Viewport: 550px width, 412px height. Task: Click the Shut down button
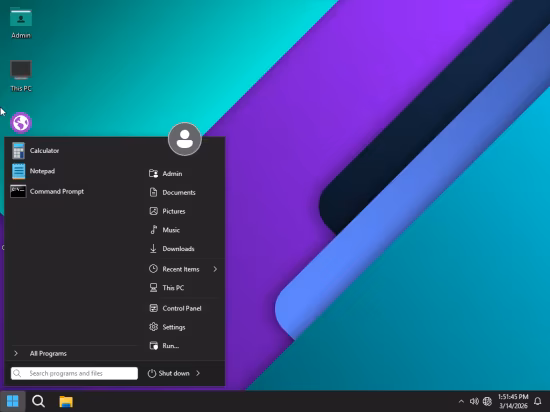point(169,373)
